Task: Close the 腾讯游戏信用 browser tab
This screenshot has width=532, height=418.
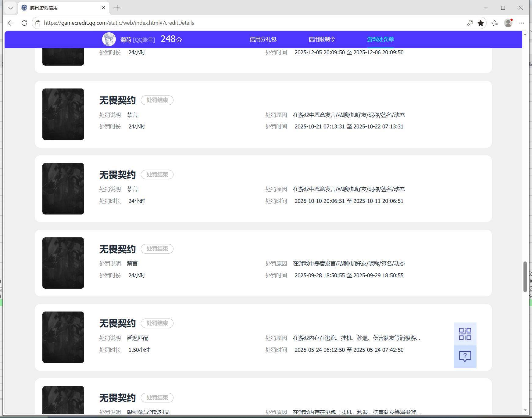Action: coord(103,8)
